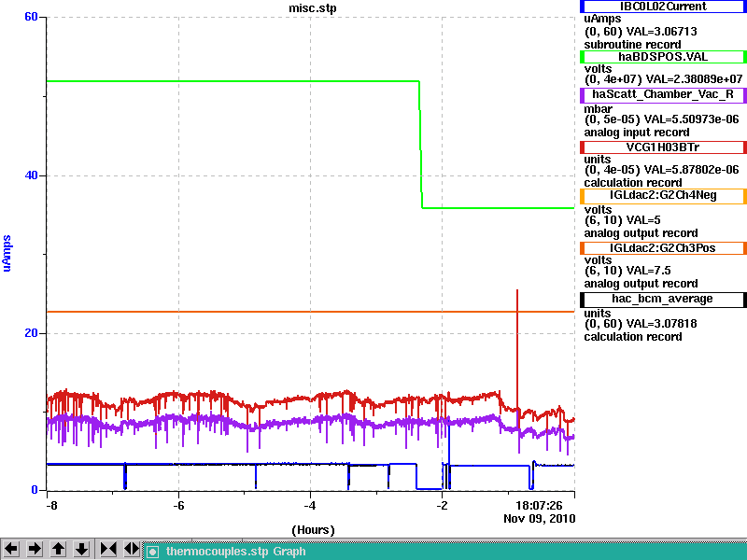The width and height of the screenshot is (747, 560).
Task: Click the x-axis tick label -2
Action: click(442, 505)
